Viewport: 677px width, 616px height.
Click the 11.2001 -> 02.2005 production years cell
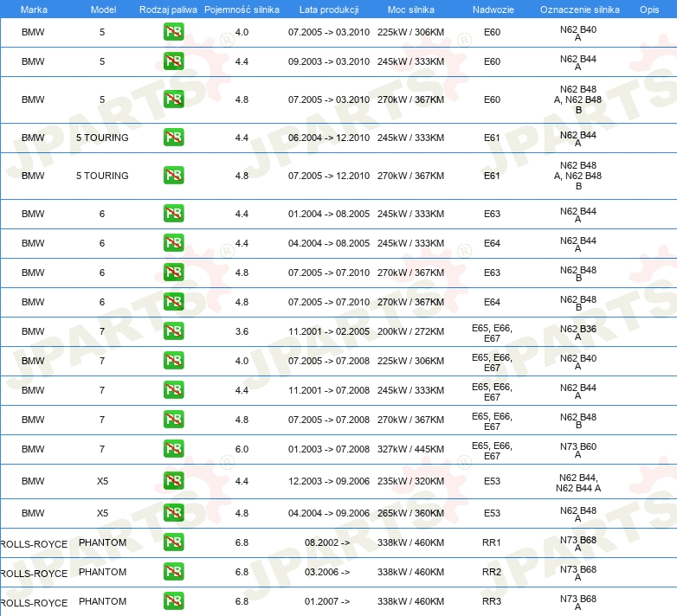[x=329, y=331]
